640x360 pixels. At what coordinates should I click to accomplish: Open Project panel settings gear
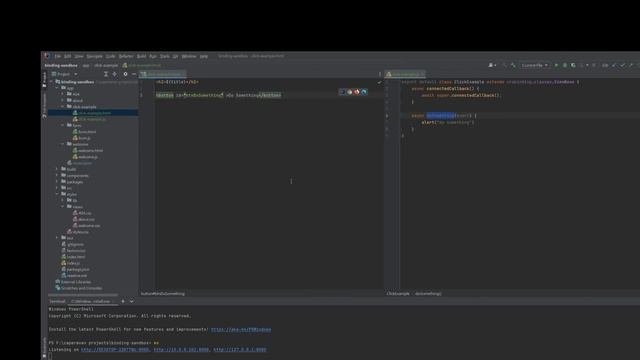click(x=125, y=74)
